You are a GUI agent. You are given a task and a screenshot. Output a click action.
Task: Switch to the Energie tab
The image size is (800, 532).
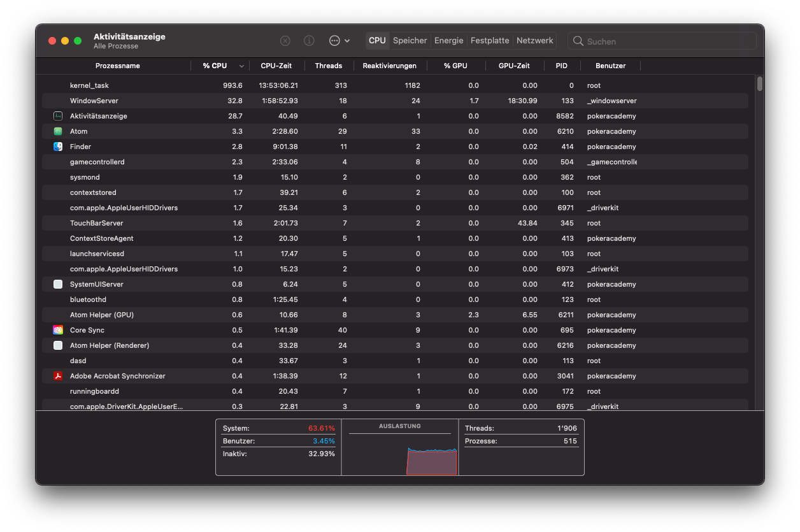tap(448, 41)
